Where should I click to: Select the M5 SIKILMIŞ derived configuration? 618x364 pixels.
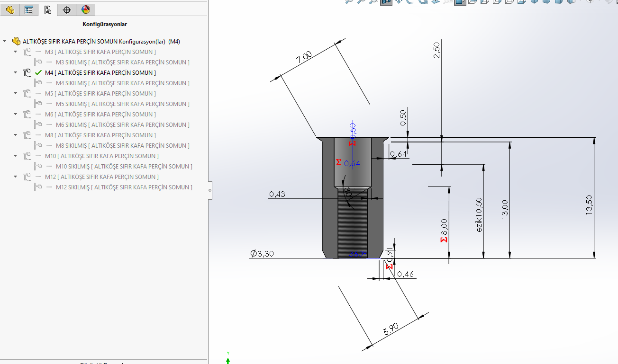coord(122,104)
